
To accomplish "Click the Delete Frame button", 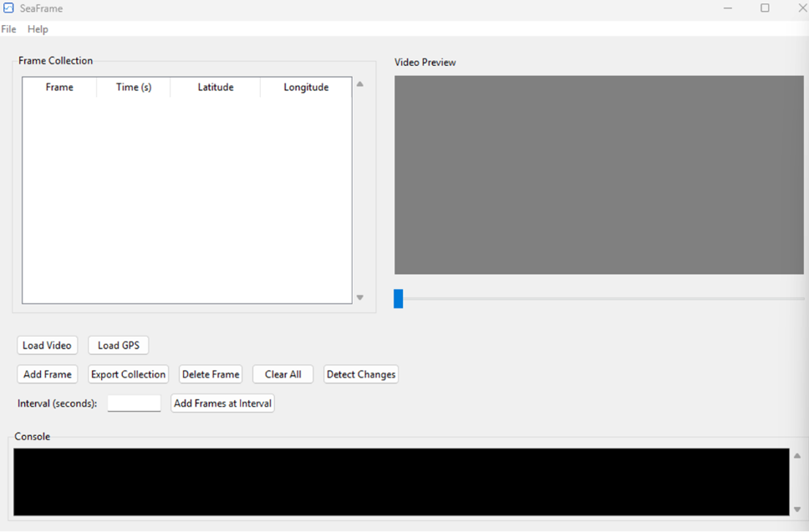I will [x=211, y=374].
